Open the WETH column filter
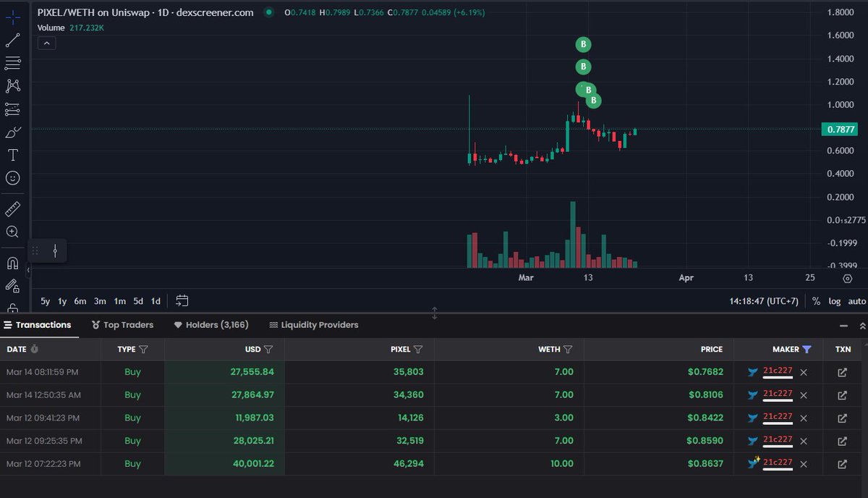868x498 pixels. [568, 350]
